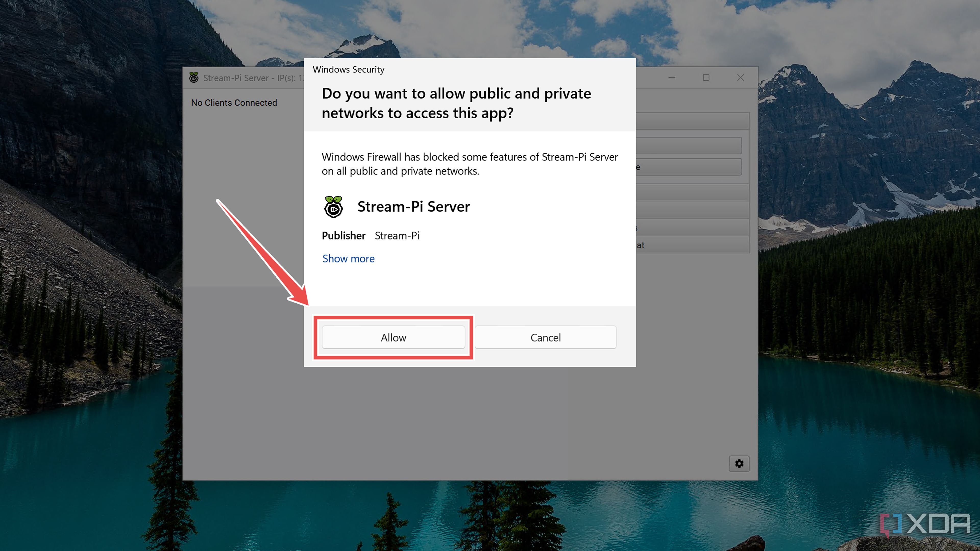
Task: Select the hidden row ending in 'at'
Action: coord(692,245)
